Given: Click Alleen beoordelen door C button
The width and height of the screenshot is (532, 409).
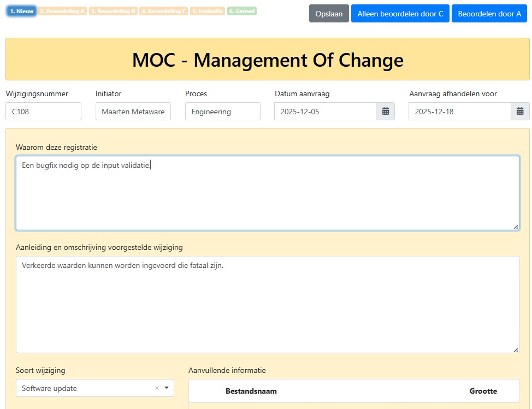Looking at the screenshot, I should pos(400,14).
